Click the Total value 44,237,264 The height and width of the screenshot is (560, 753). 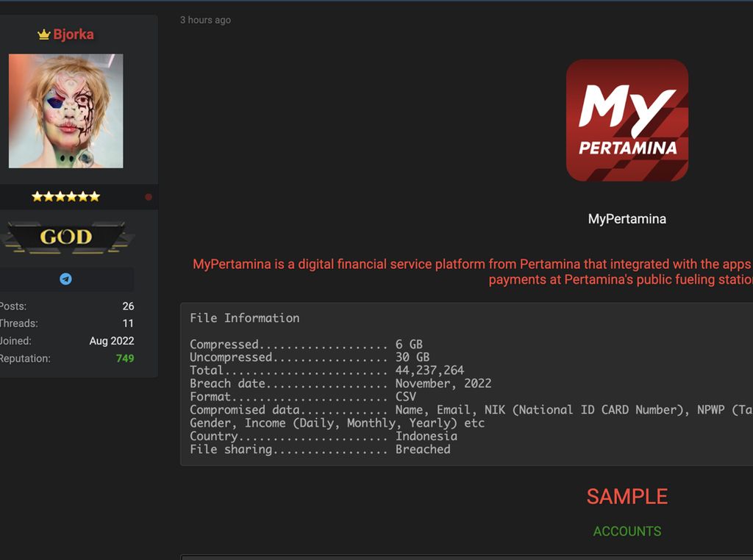429,370
